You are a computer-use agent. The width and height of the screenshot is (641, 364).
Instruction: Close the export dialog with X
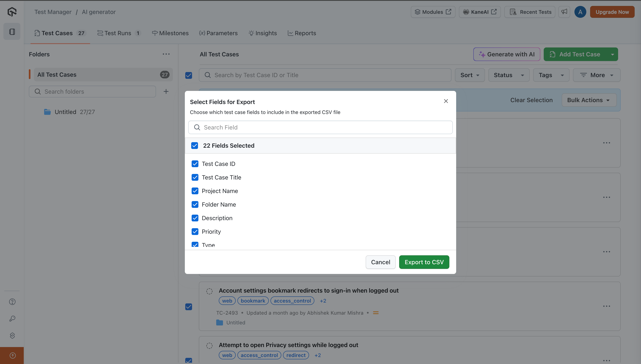(446, 101)
